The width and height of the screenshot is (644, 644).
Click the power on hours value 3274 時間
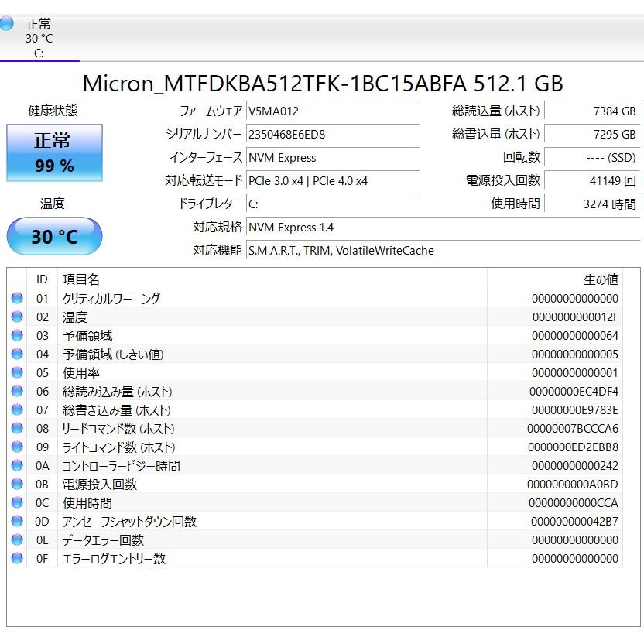pos(592,204)
